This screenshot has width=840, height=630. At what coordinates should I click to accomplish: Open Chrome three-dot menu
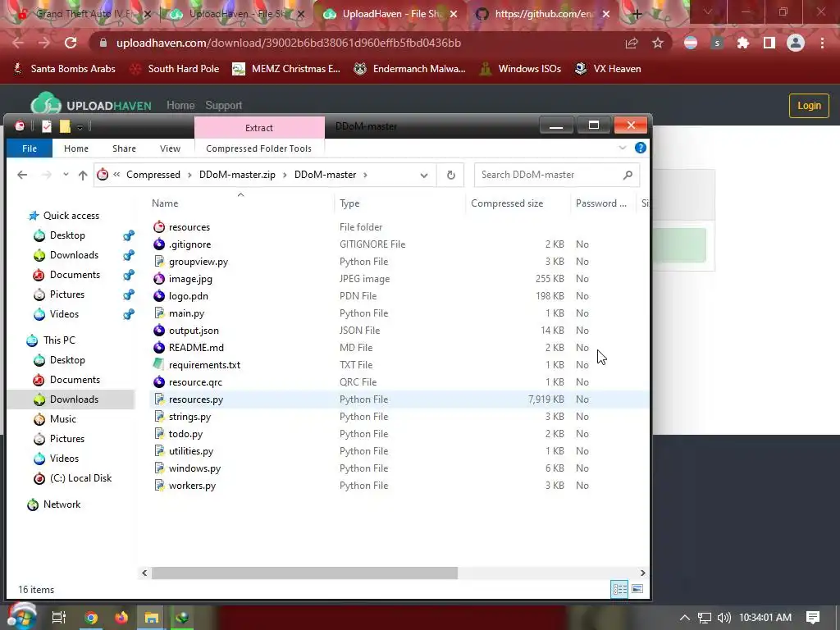pos(822,43)
